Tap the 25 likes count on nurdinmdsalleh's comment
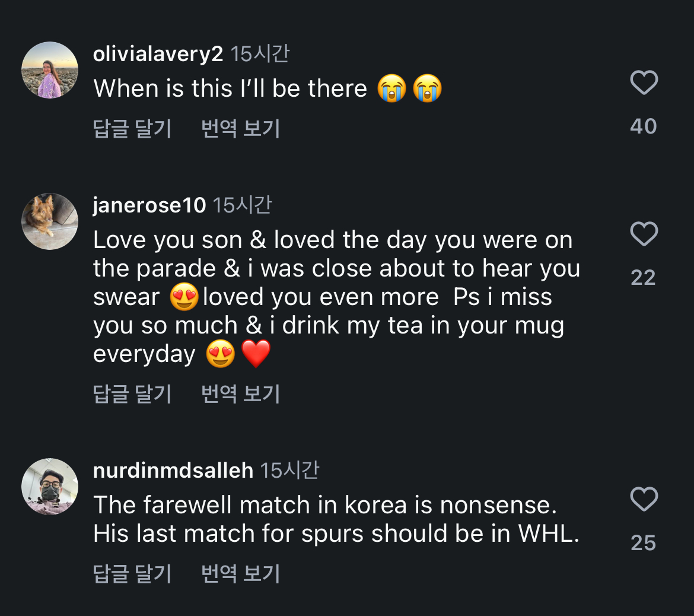The height and width of the screenshot is (616, 694). click(644, 543)
